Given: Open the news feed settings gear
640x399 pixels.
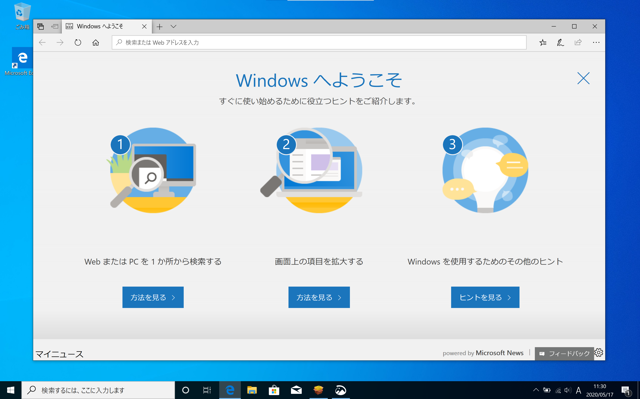Looking at the screenshot, I should [x=599, y=352].
